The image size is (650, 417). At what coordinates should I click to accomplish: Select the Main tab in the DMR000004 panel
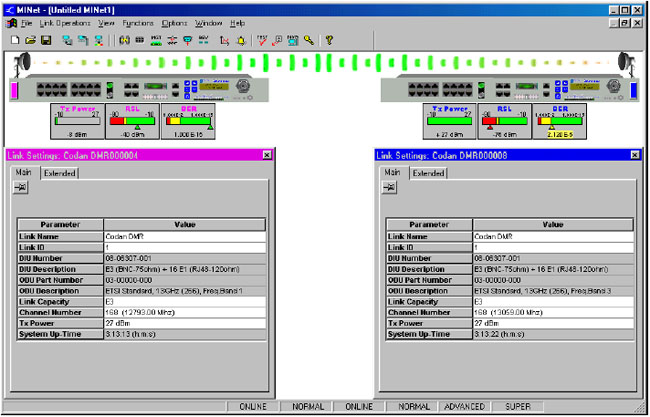(x=24, y=172)
